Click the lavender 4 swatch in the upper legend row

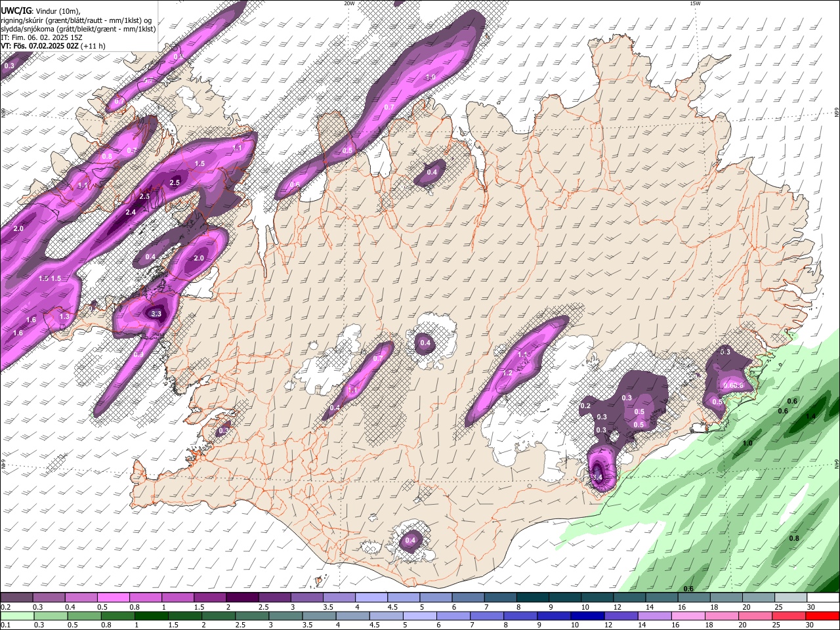click(371, 598)
